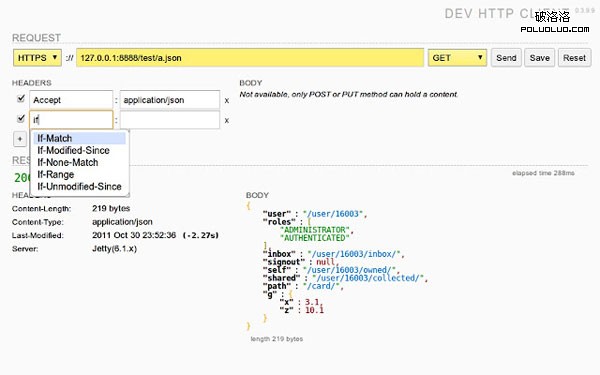This screenshot has height=375, width=600.
Task: Reset the request form
Action: coord(574,58)
